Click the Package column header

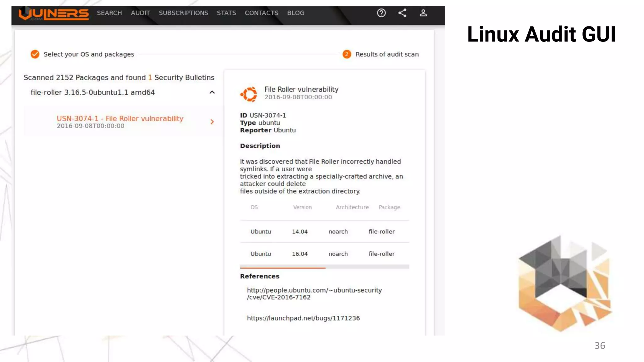[x=389, y=207]
